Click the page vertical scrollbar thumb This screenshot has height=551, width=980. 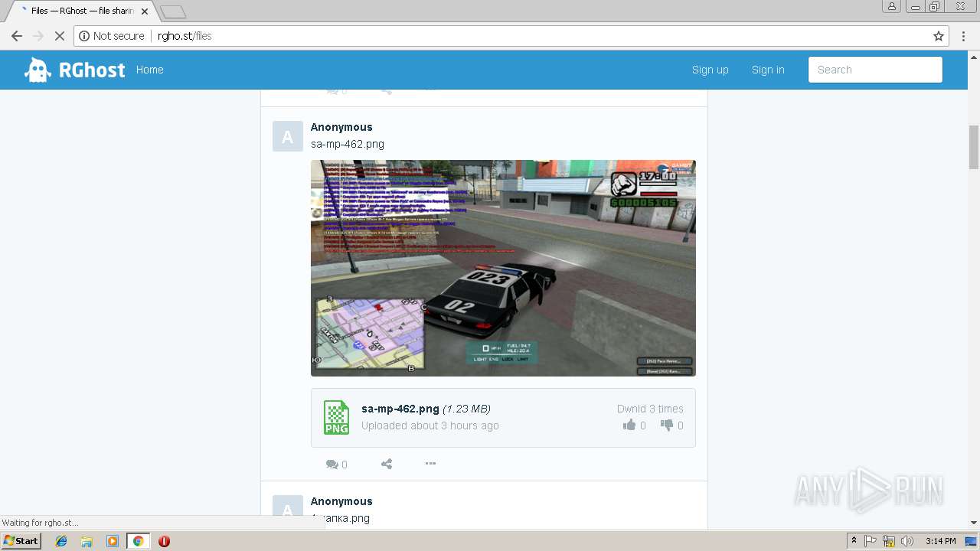pyautogui.click(x=974, y=147)
